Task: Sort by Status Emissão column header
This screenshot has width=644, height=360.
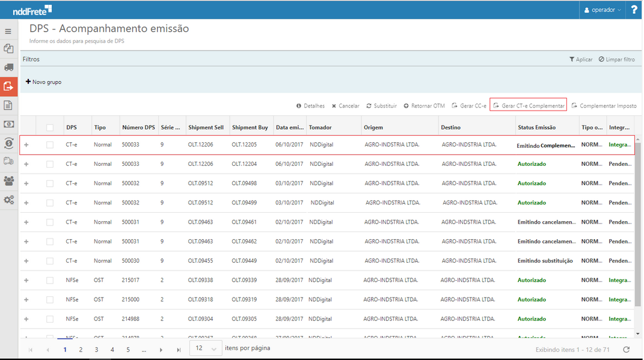Action: click(536, 127)
